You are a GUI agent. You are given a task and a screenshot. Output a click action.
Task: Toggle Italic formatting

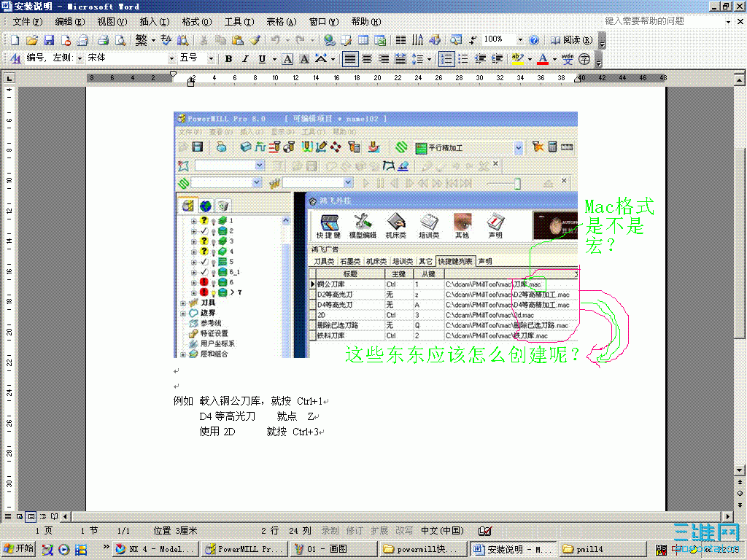245,59
